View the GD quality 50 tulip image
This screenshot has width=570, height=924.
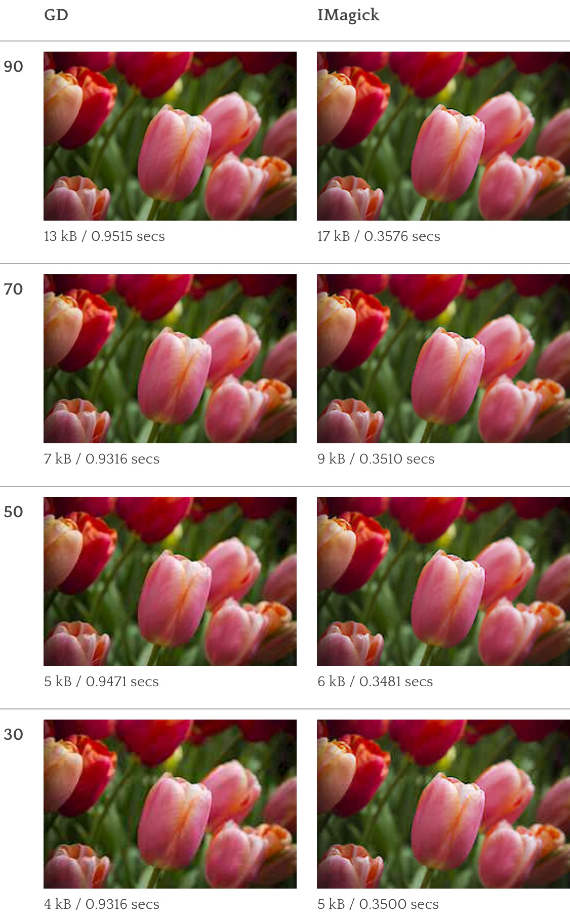tap(170, 581)
